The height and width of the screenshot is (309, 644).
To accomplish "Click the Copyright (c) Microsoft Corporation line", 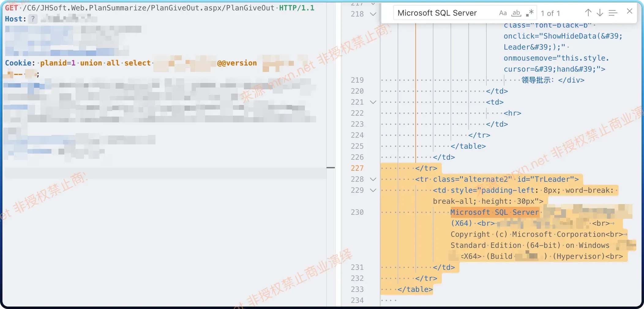I will coord(537,234).
